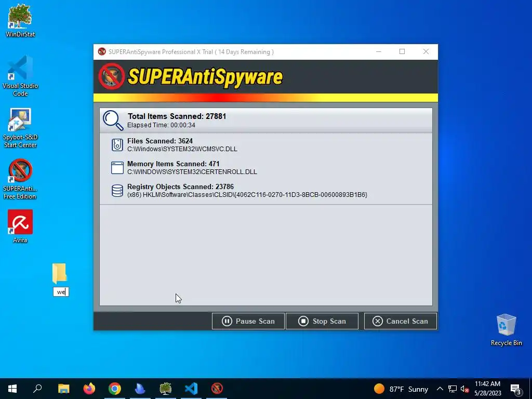Screen dimensions: 532x399
Task: Select Visual Studio Code desktop shortcut
Action: click(20, 76)
